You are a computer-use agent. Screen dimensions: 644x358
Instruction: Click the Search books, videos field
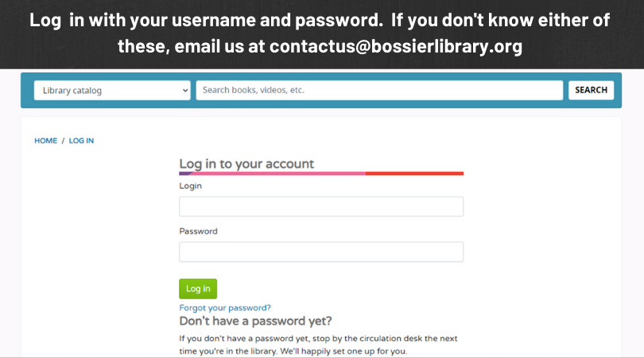[379, 91]
